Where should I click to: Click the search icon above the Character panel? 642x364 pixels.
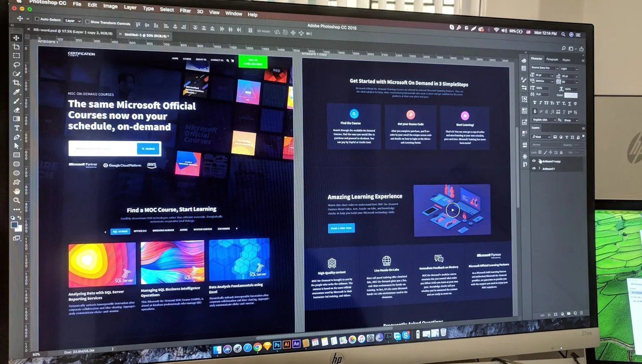[x=564, y=48]
